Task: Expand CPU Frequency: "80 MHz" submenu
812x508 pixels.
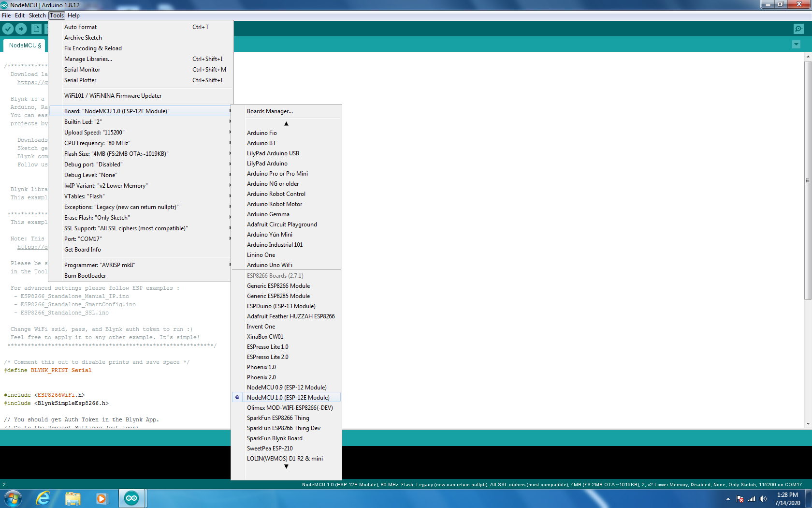Action: pos(140,143)
